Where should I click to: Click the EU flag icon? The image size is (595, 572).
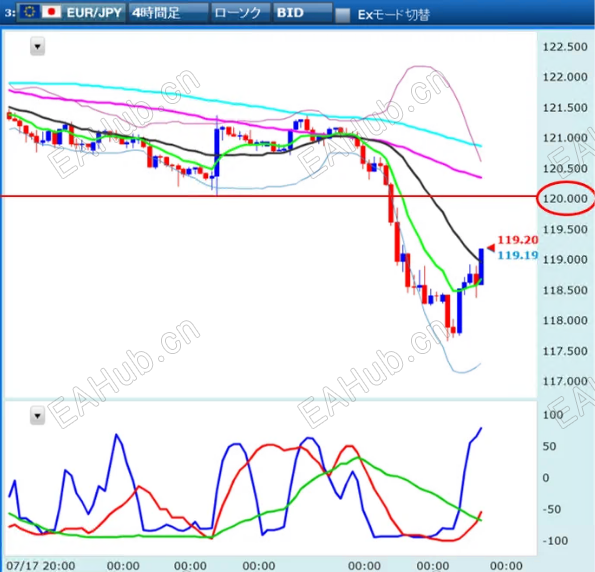pos(29,13)
